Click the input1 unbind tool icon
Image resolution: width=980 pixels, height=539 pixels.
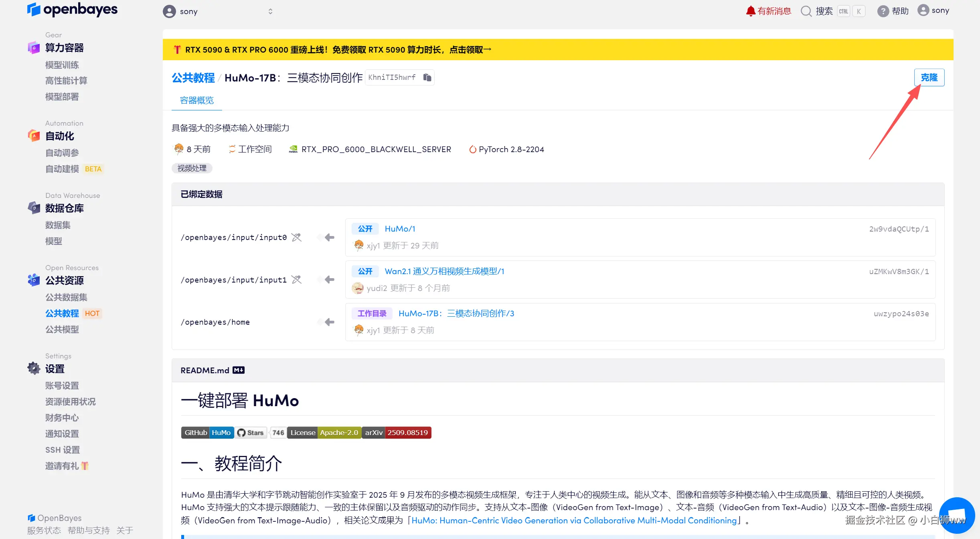coord(296,279)
